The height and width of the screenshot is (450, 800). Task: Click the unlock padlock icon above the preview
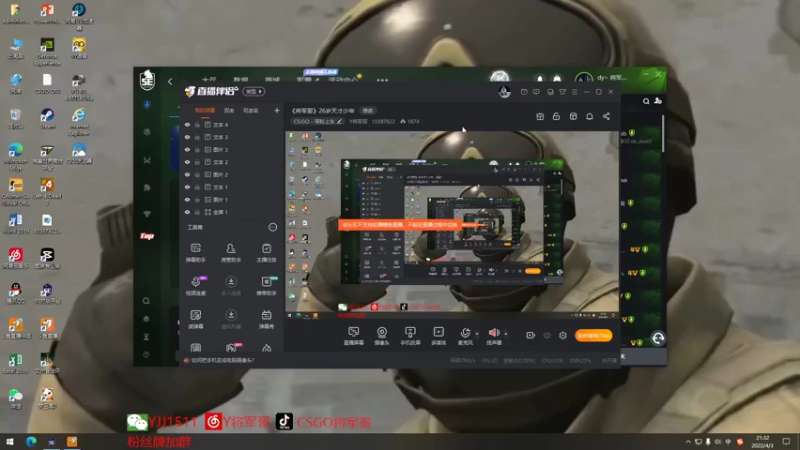click(556, 116)
